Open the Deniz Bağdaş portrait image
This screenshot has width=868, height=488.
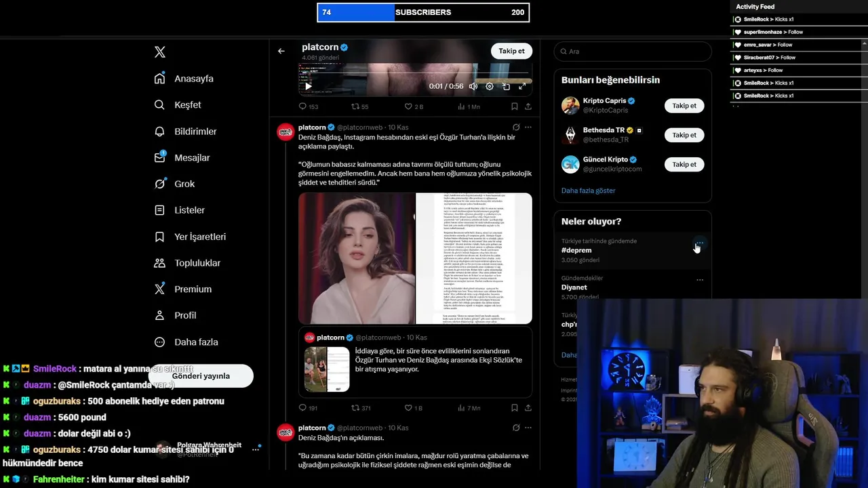[x=357, y=258]
